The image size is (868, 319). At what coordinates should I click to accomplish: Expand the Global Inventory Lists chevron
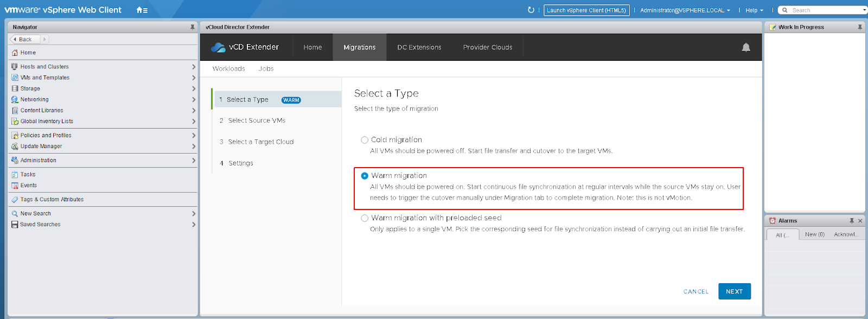(194, 122)
